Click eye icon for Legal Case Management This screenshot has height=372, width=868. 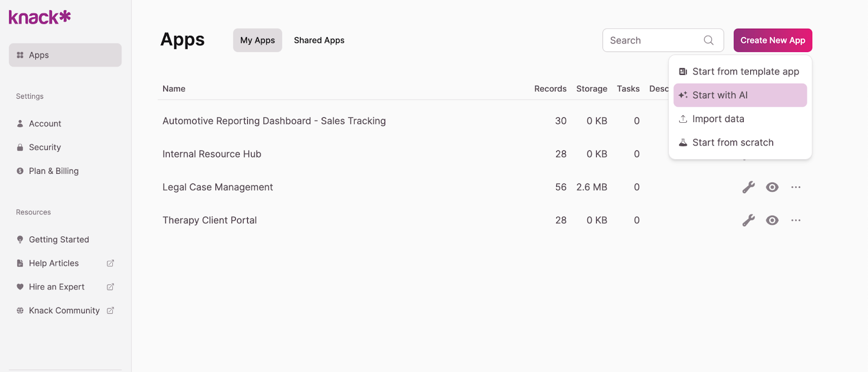tap(772, 187)
